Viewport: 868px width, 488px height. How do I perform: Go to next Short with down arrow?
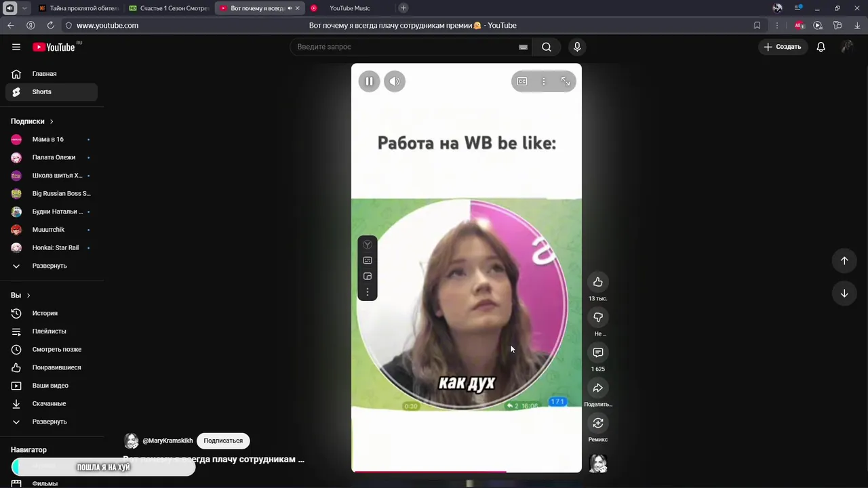click(x=844, y=293)
